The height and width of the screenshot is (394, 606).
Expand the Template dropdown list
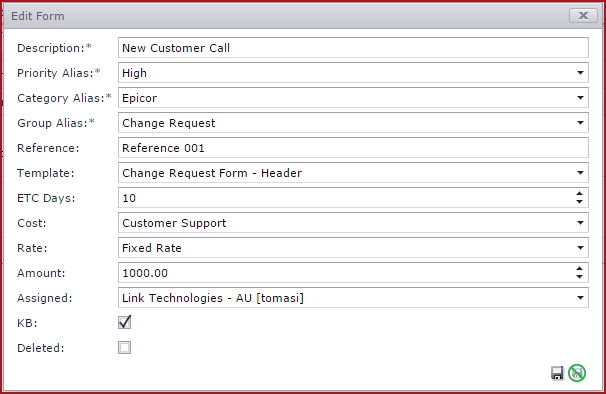[x=580, y=173]
